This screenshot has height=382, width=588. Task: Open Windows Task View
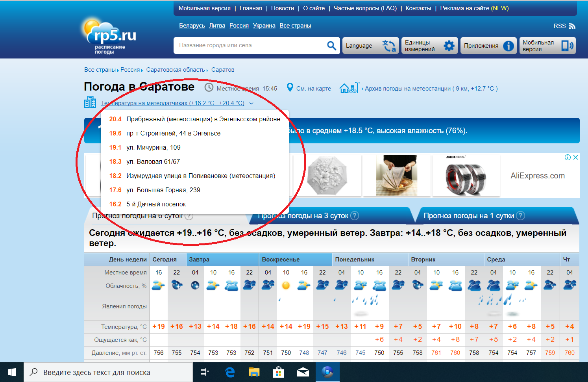coord(205,372)
